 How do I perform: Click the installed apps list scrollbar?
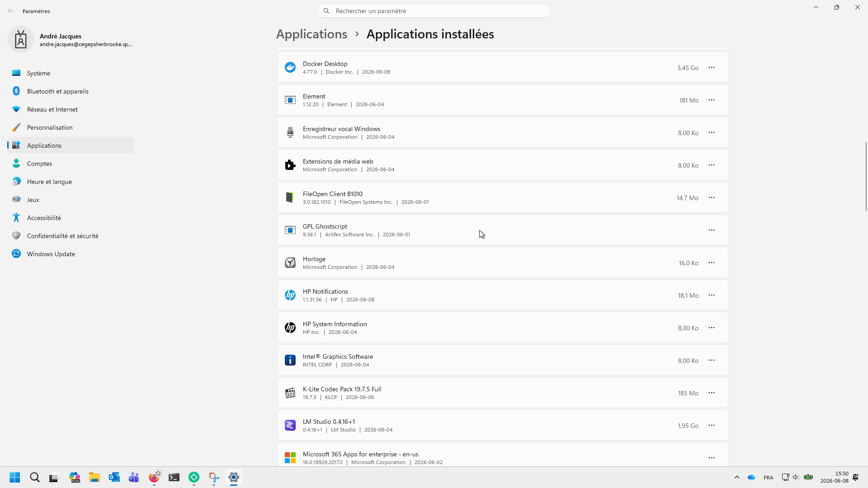coord(866,176)
